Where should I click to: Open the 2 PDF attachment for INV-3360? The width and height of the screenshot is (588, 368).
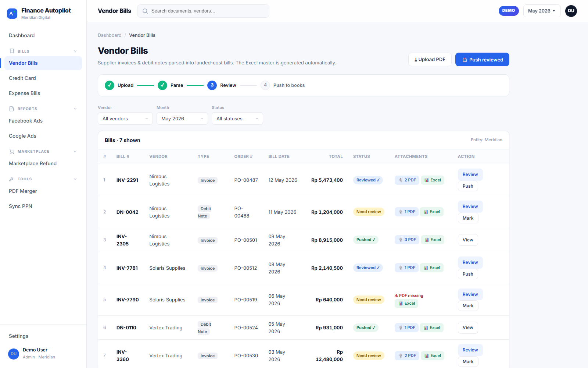pos(407,356)
